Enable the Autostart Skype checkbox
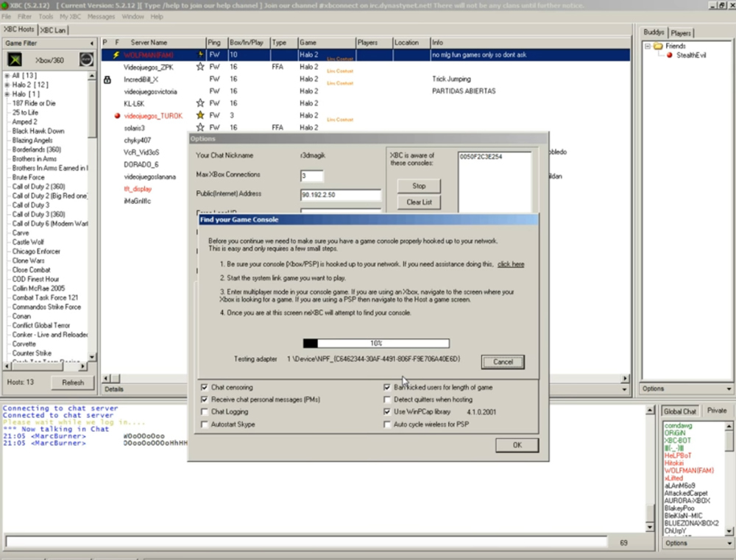This screenshot has width=736, height=560. tap(204, 425)
